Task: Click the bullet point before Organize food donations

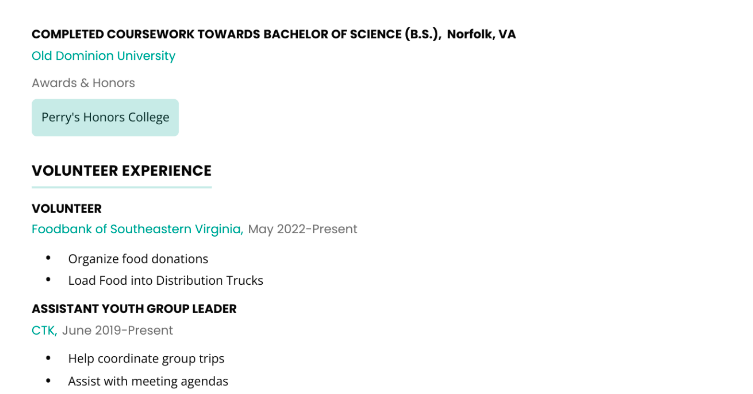Action: [x=48, y=258]
